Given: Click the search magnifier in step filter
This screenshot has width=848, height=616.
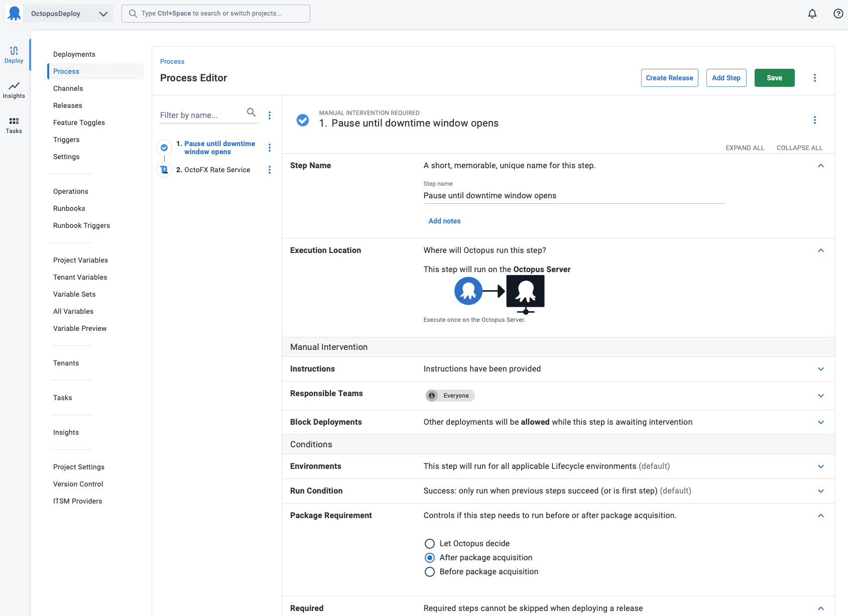Looking at the screenshot, I should [252, 112].
